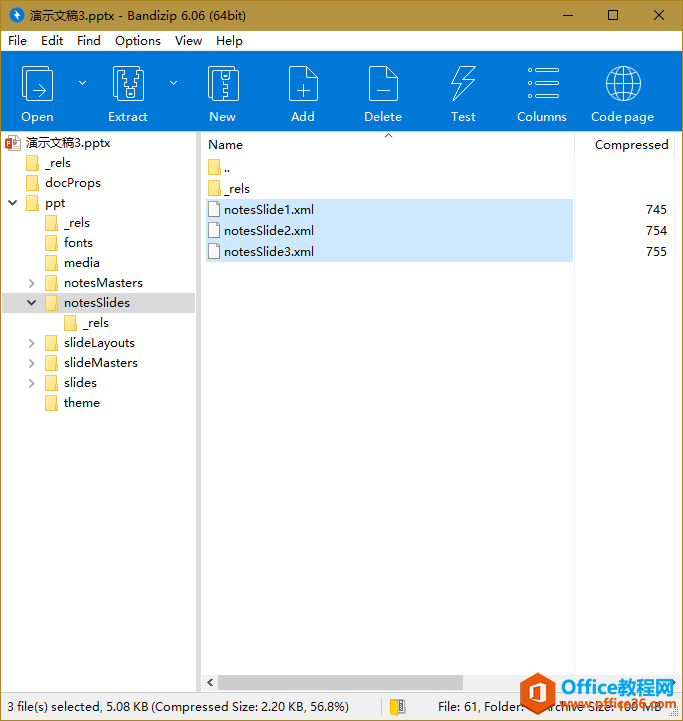Click the Add files toolbar icon
The image size is (683, 721).
pos(303,86)
